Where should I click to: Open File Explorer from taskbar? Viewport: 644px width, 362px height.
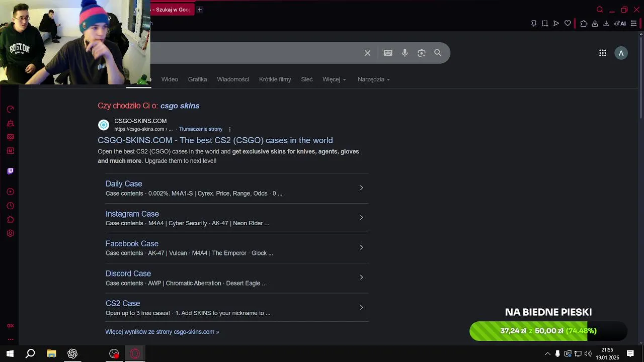pos(51,354)
